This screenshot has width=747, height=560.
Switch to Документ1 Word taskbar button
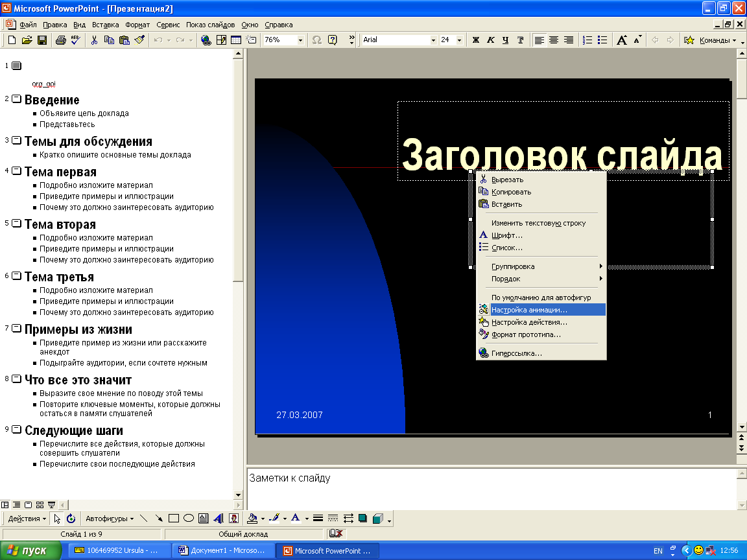tap(223, 550)
